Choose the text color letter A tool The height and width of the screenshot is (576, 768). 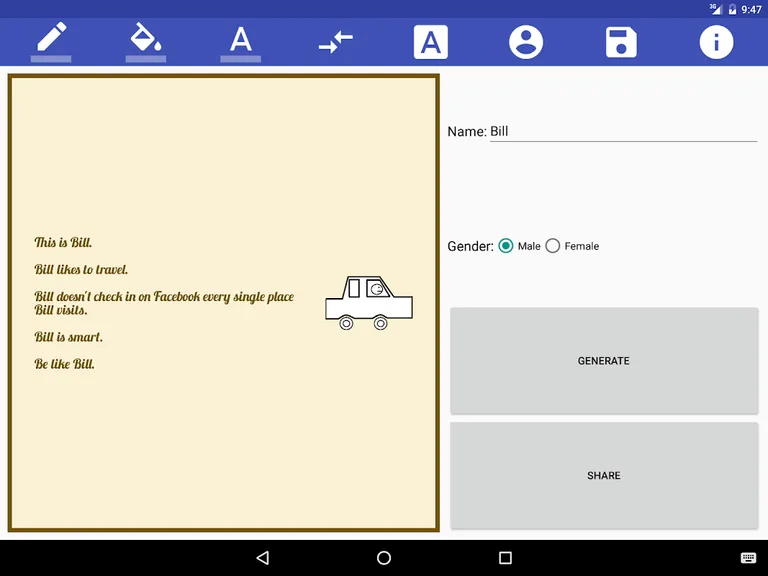[x=240, y=40]
